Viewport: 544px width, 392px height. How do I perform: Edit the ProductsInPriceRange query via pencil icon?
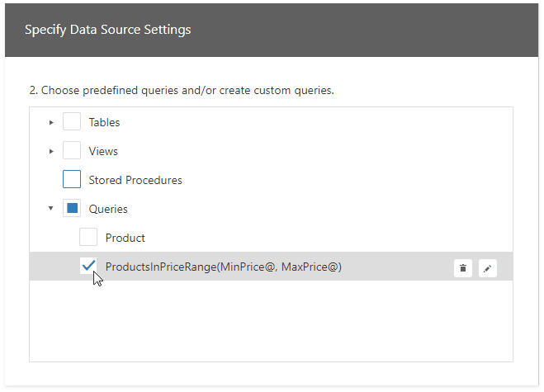488,267
